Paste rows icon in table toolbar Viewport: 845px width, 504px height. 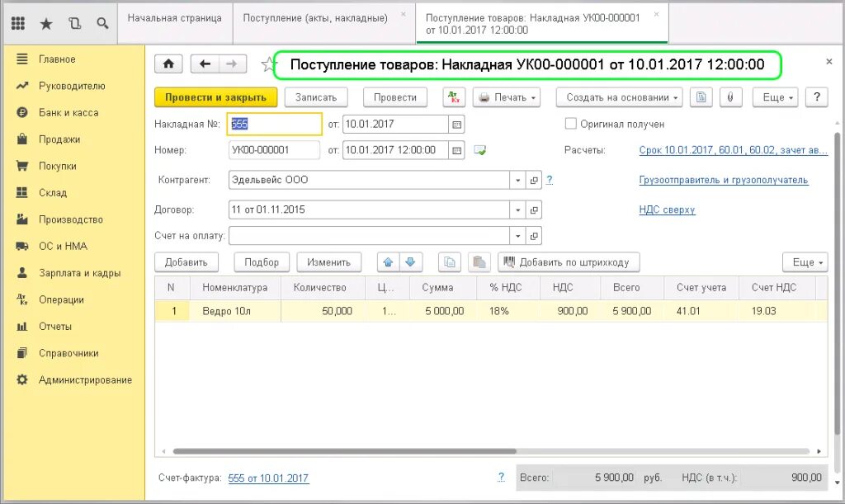479,262
